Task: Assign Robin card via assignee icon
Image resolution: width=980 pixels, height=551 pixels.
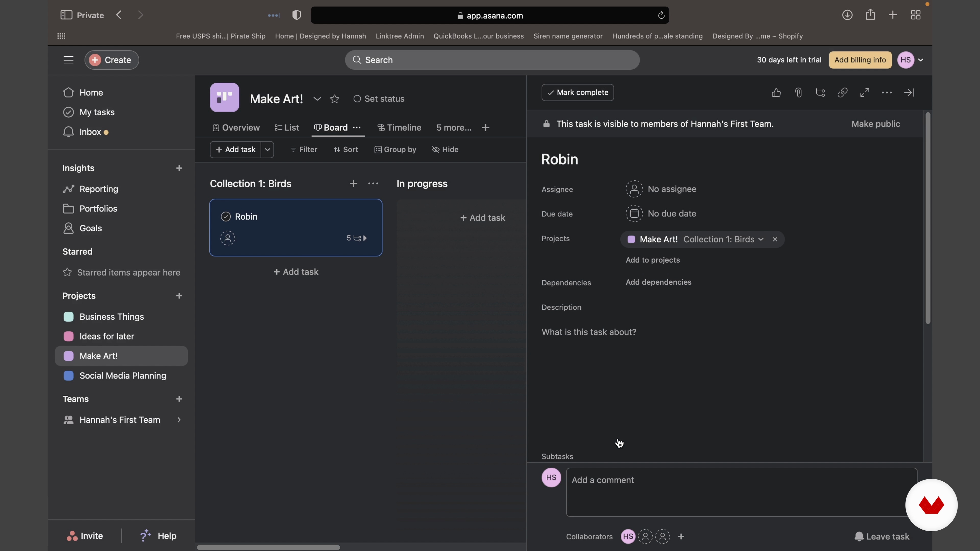Action: click(228, 238)
